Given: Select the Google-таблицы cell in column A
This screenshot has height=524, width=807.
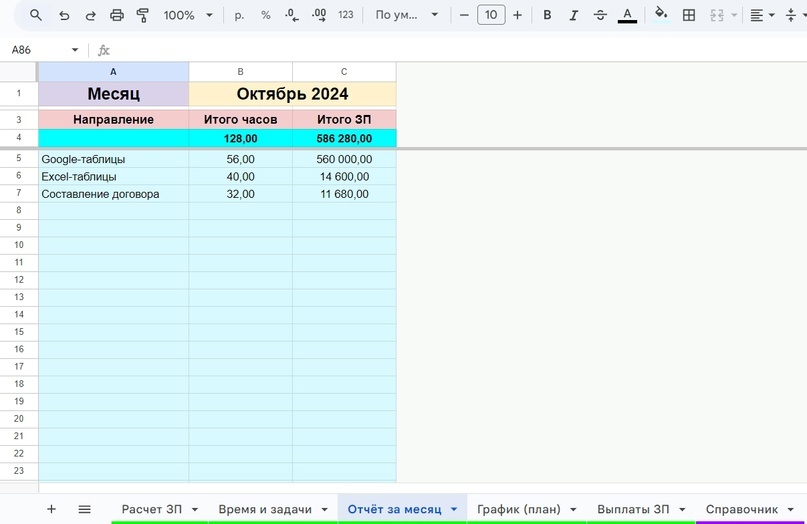Looking at the screenshot, I should coord(114,159).
